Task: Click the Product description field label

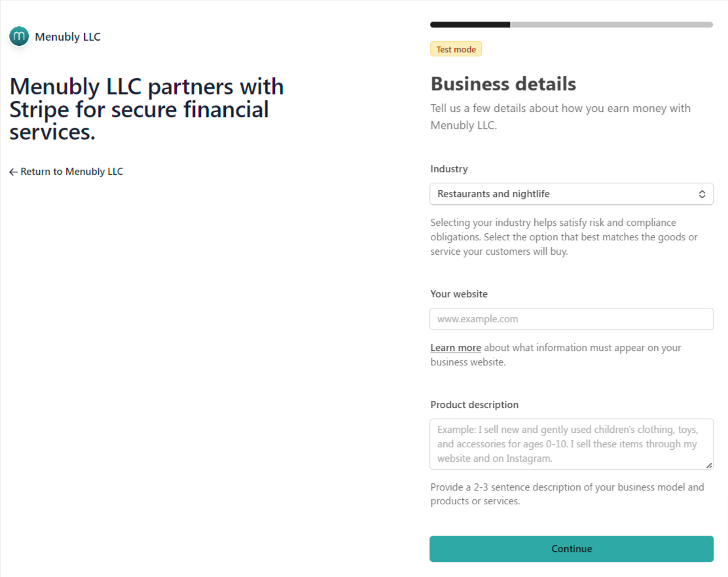Action: pyautogui.click(x=474, y=405)
